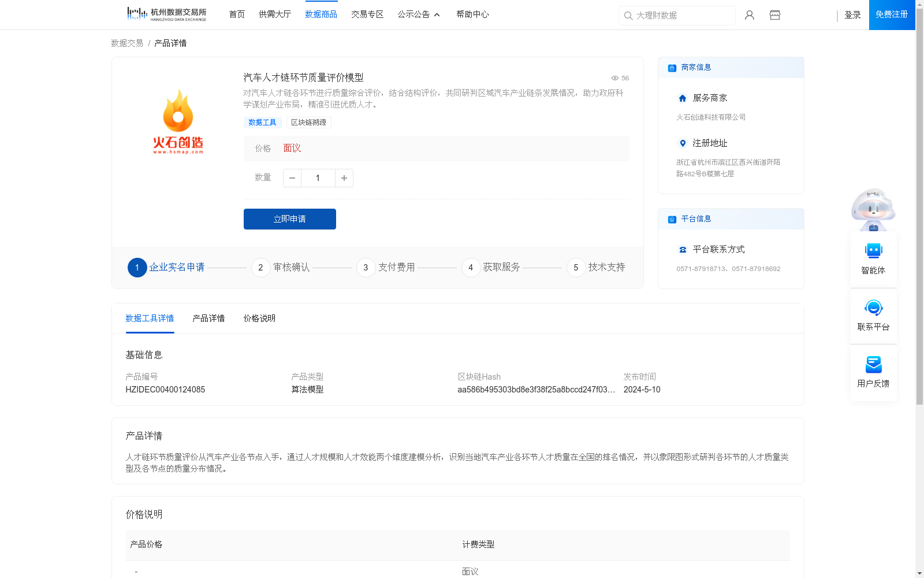
Task: Open 供需大厅 navigation item
Action: point(275,14)
